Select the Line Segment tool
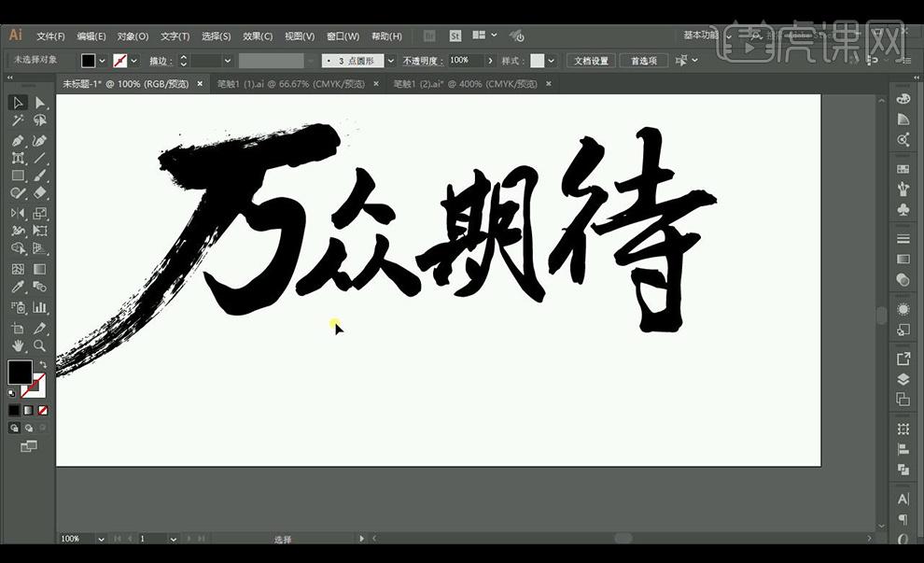This screenshot has width=924, height=563. [39, 158]
